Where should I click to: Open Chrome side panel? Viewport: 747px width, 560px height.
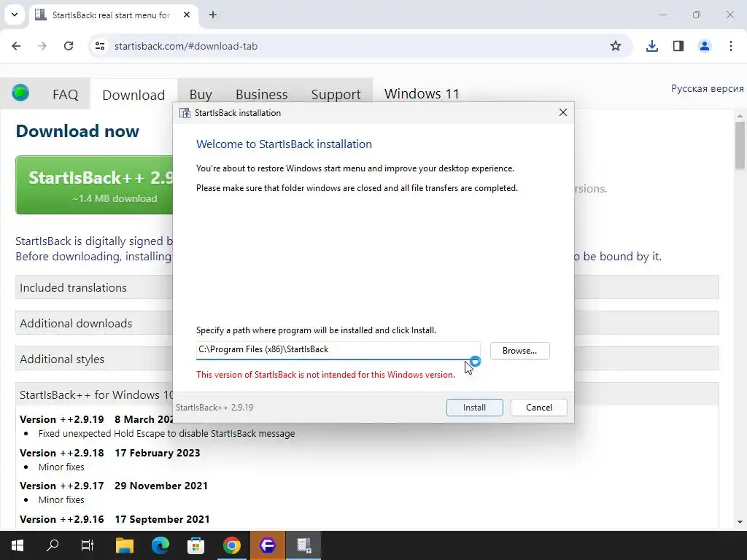(x=678, y=46)
